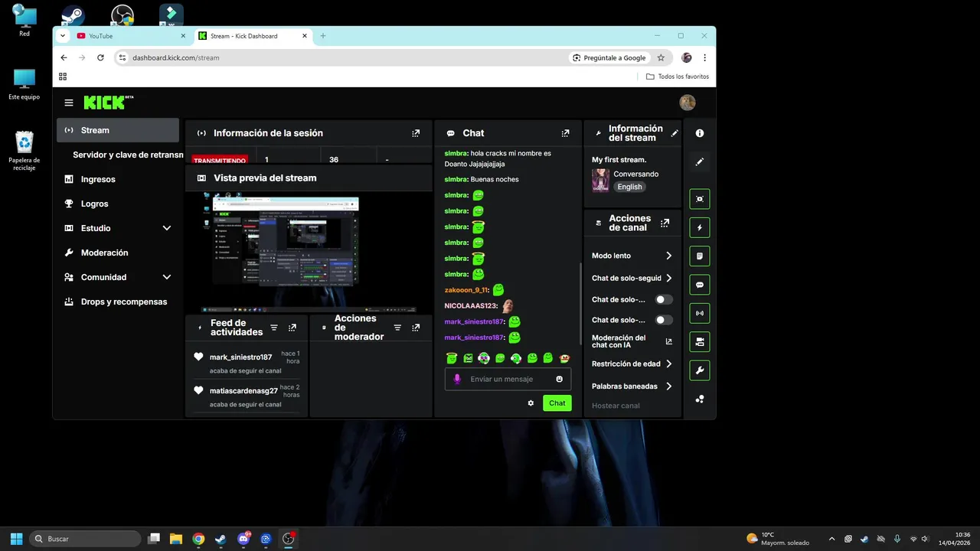
Task: Click the taskbar Buscar search box
Action: [x=85, y=539]
